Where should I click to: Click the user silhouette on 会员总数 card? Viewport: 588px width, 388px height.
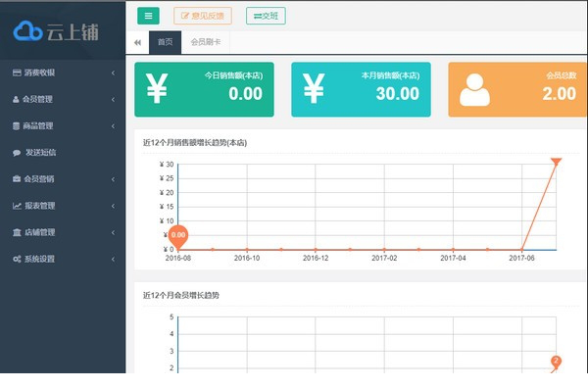pos(474,89)
